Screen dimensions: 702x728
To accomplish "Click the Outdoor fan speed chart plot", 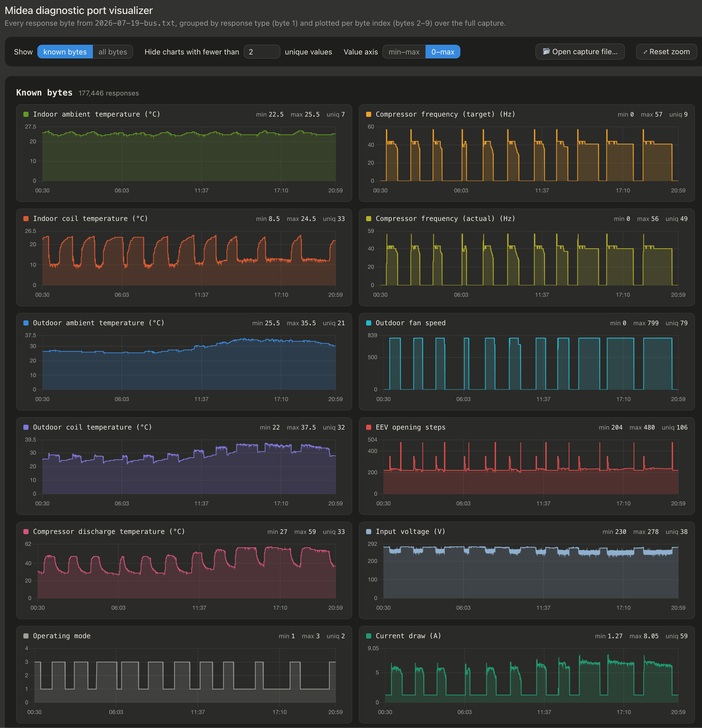I will 531,363.
